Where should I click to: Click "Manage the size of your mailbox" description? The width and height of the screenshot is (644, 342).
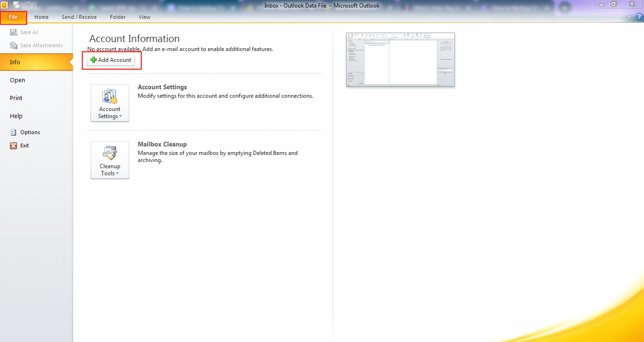[217, 156]
